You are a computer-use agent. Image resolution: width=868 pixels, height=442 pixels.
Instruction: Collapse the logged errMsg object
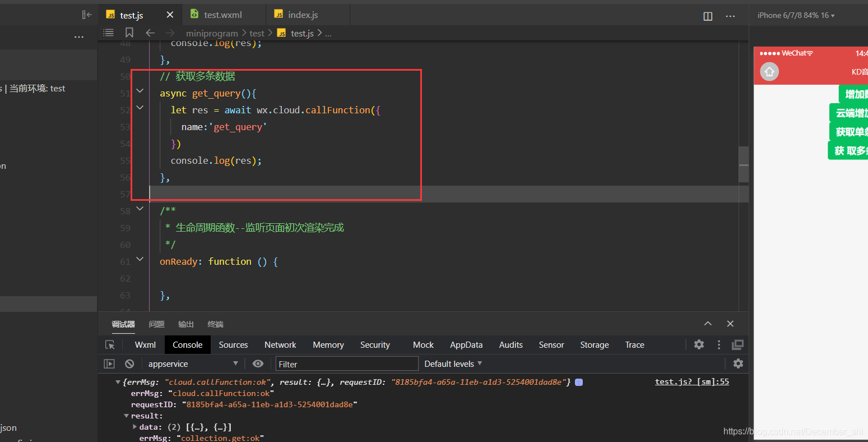(x=118, y=382)
